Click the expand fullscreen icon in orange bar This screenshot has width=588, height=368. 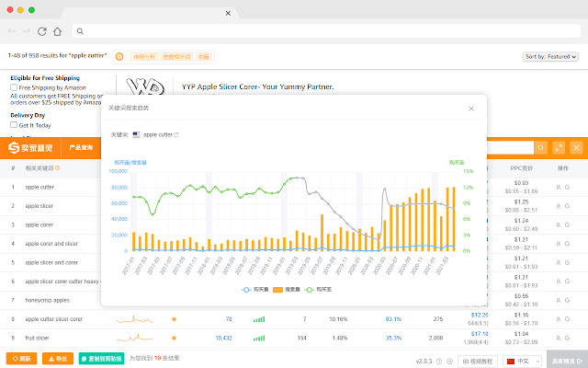pyautogui.click(x=558, y=148)
